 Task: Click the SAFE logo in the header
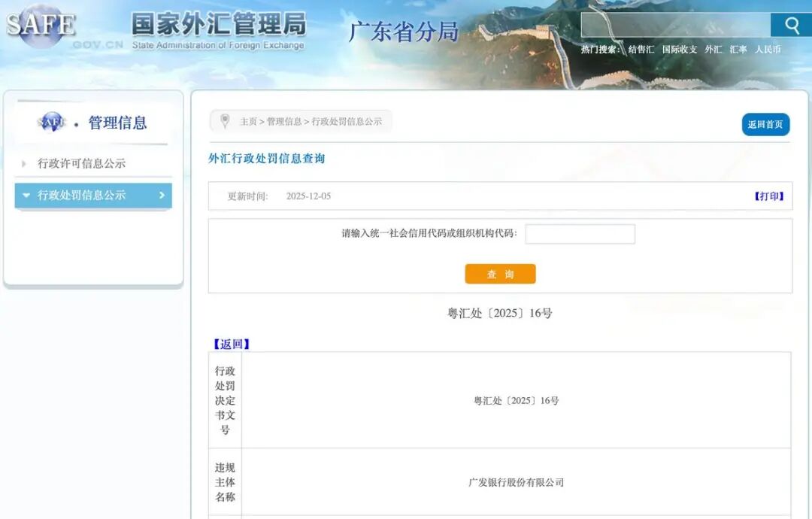(x=41, y=26)
